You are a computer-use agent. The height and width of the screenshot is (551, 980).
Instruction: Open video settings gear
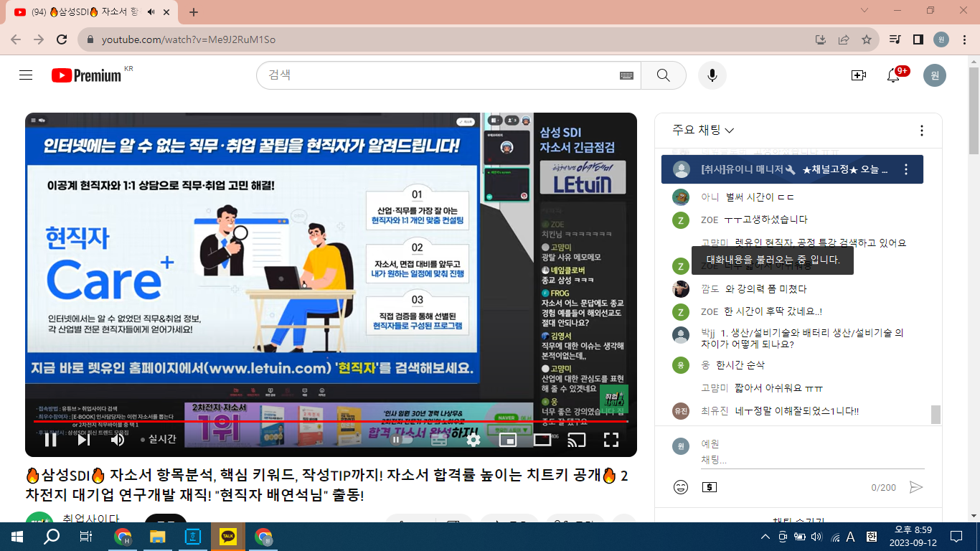pyautogui.click(x=473, y=440)
